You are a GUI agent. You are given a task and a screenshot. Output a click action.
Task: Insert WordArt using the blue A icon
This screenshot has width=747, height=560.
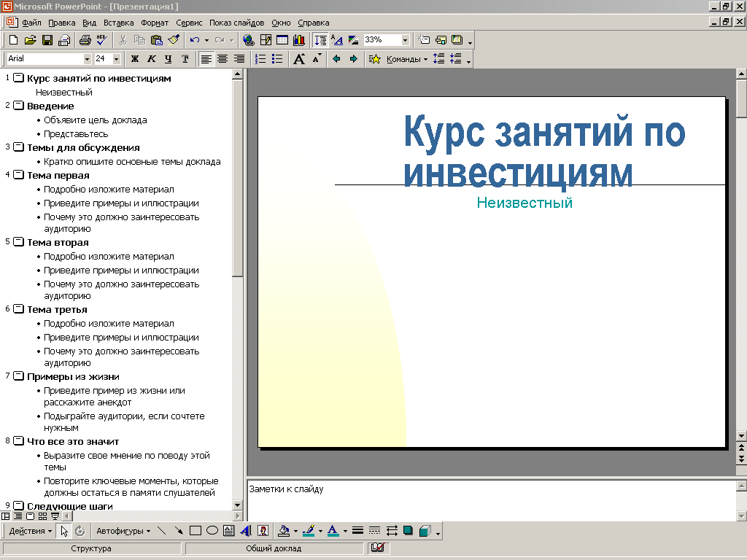click(246, 531)
